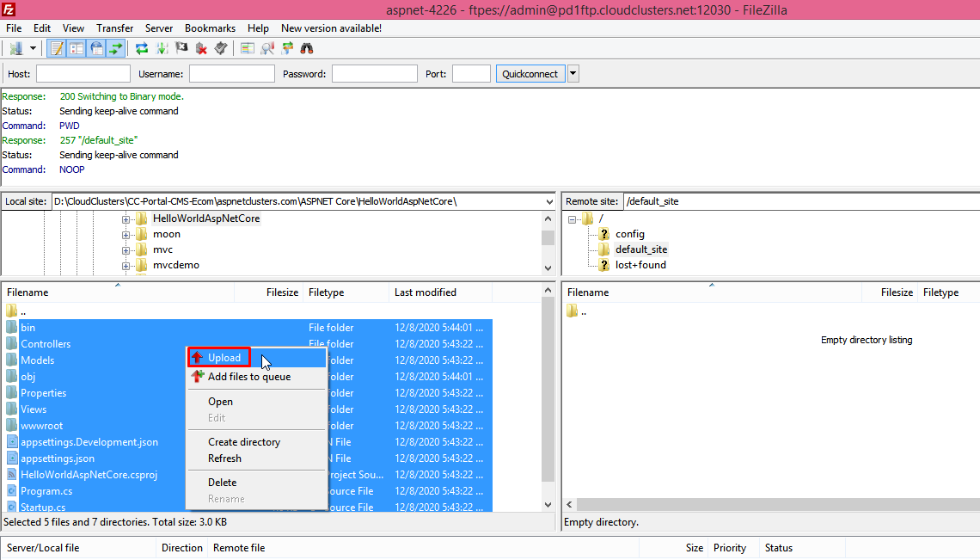Screen dimensions: 980x560
Task: Collapse the remote root / tree node
Action: [x=572, y=219]
